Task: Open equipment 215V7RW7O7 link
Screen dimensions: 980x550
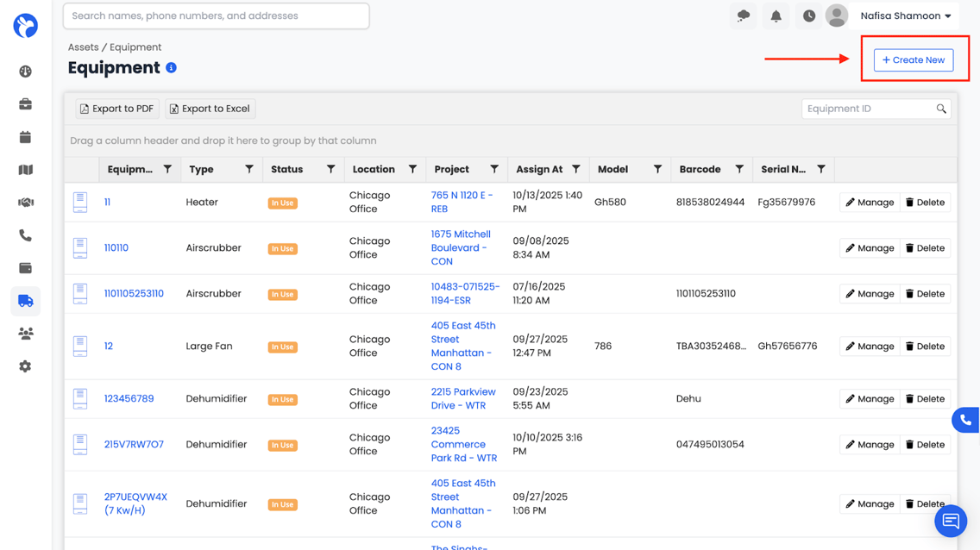Action: (134, 445)
